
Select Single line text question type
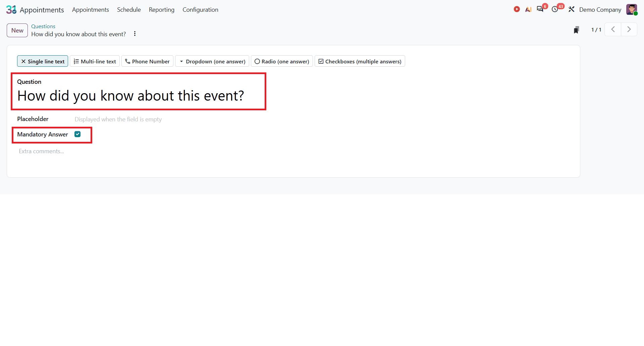(43, 61)
